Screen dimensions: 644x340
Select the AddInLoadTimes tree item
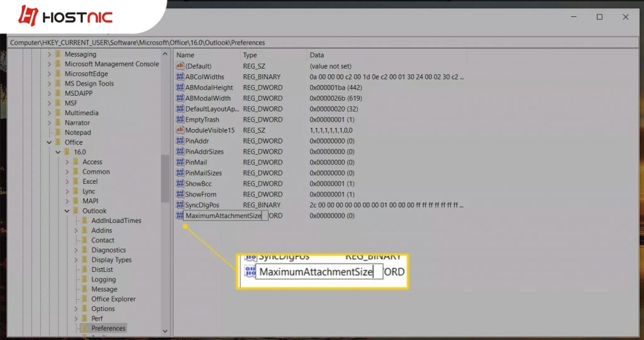click(x=116, y=220)
